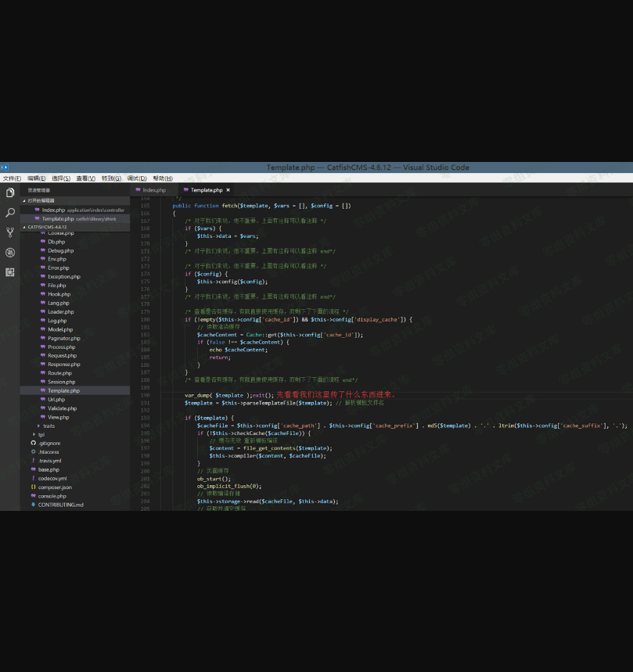This screenshot has height=672, width=633.
Task: Select Request.php in the file tree
Action: coord(62,355)
